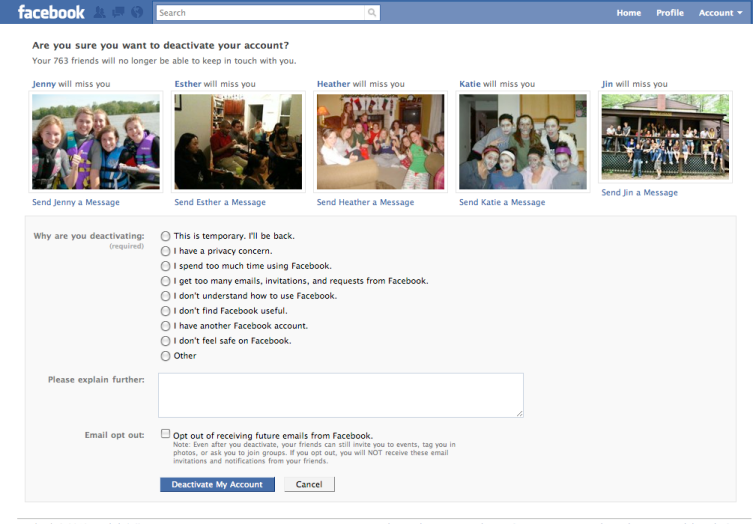Viewport: 753px width, 524px height.
Task: Go to the Home menu item
Action: point(628,13)
